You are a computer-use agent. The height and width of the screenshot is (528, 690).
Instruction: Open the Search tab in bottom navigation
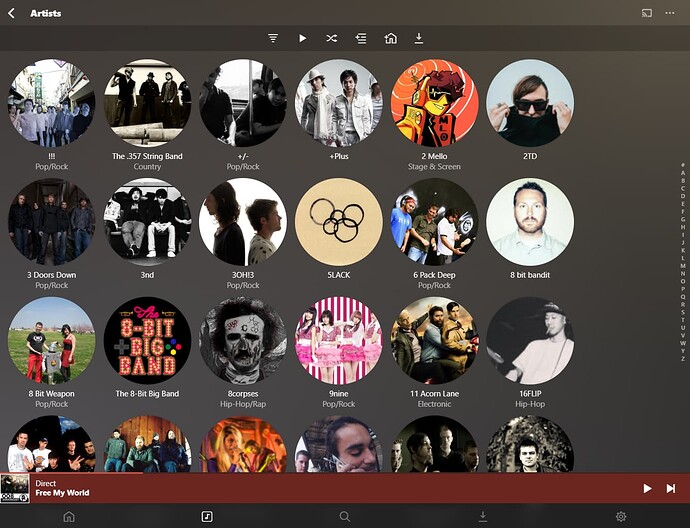(x=345, y=516)
